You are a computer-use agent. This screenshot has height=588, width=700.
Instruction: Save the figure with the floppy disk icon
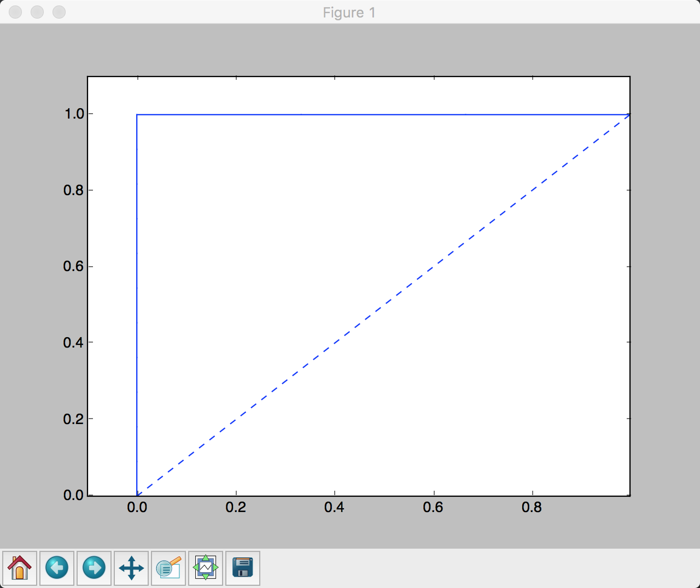pos(243,568)
